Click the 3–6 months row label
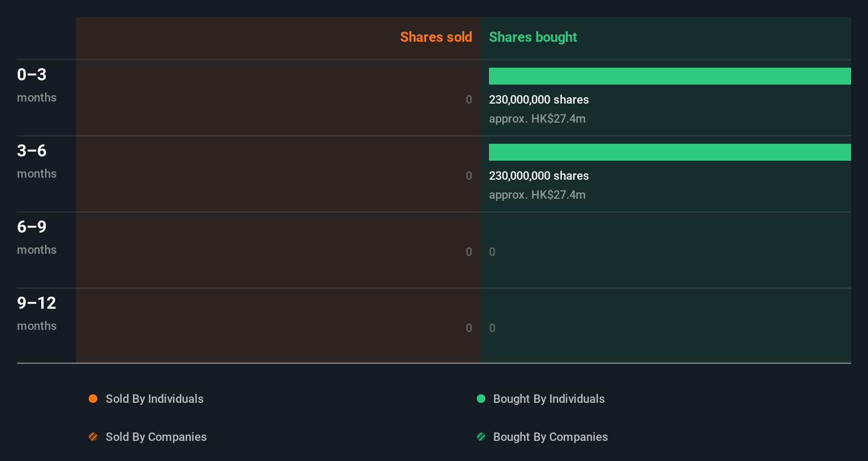This screenshot has height=461, width=868. [x=36, y=161]
